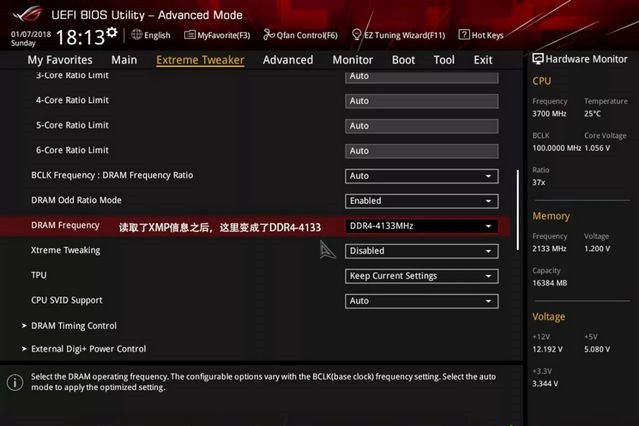Screen dimensions: 639x426
Task: Click the +5V 5.080 V reading
Action: click(x=597, y=349)
